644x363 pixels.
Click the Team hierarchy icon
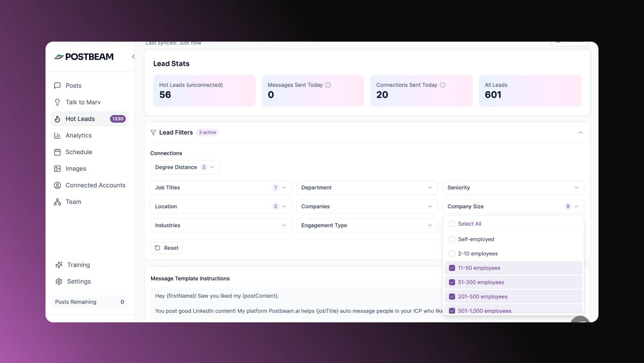coord(58,202)
